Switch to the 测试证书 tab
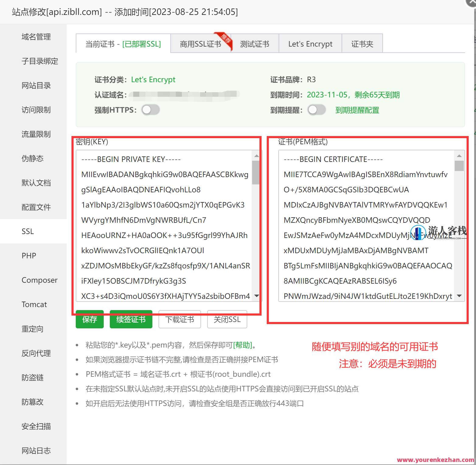 click(x=255, y=44)
